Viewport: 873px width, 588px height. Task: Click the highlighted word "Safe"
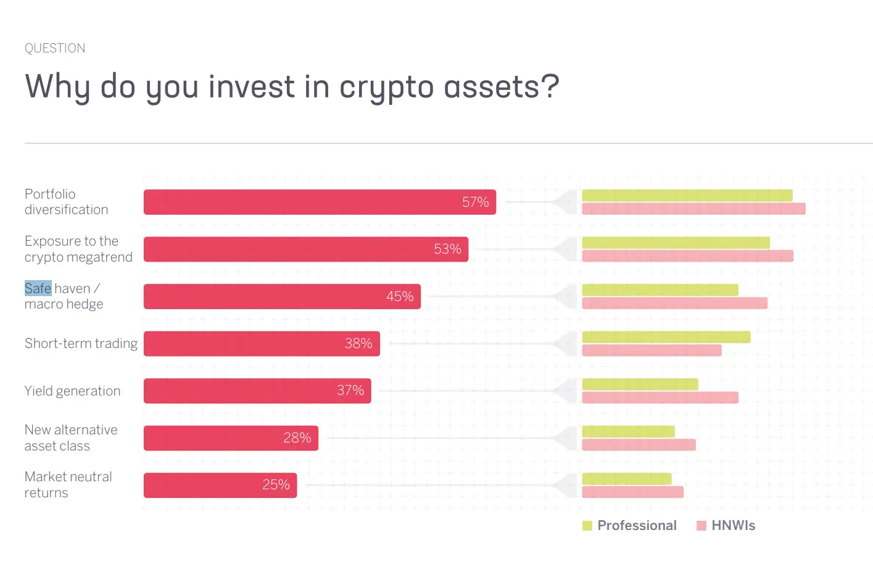point(38,288)
